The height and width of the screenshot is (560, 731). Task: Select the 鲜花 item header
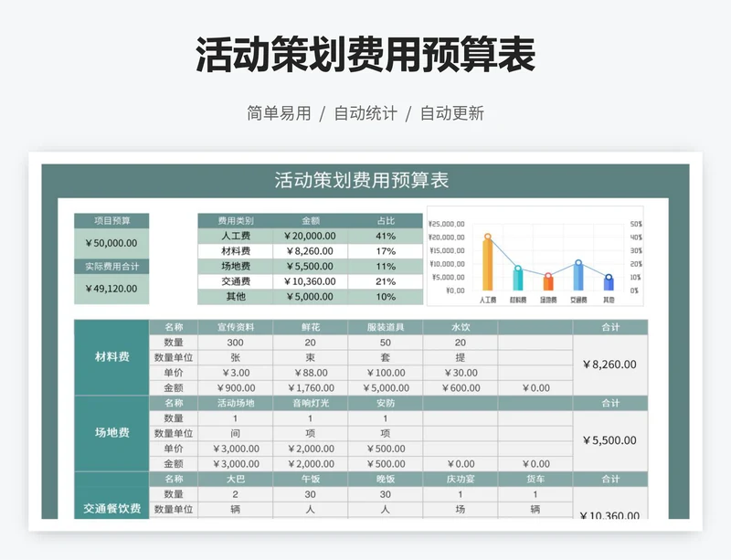(311, 327)
